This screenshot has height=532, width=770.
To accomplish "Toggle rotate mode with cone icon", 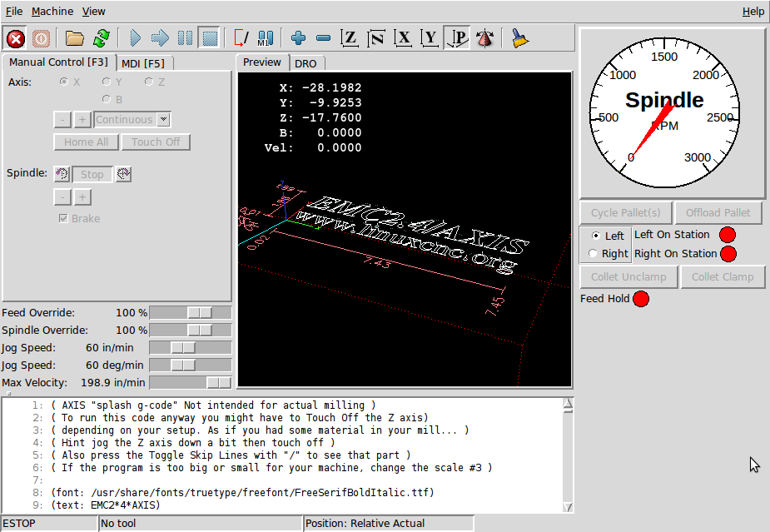I will click(484, 38).
